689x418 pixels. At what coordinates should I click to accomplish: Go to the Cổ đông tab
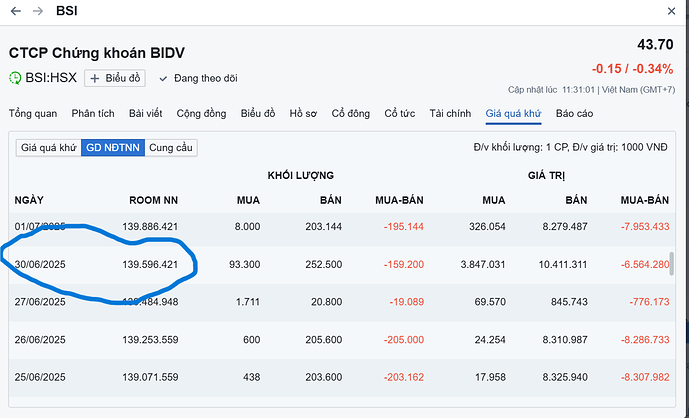(x=351, y=113)
